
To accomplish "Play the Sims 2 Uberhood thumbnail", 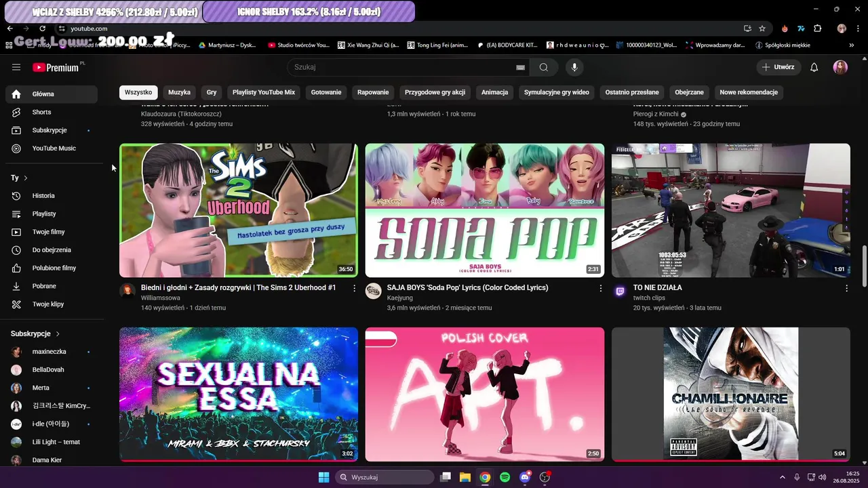I will [x=239, y=210].
